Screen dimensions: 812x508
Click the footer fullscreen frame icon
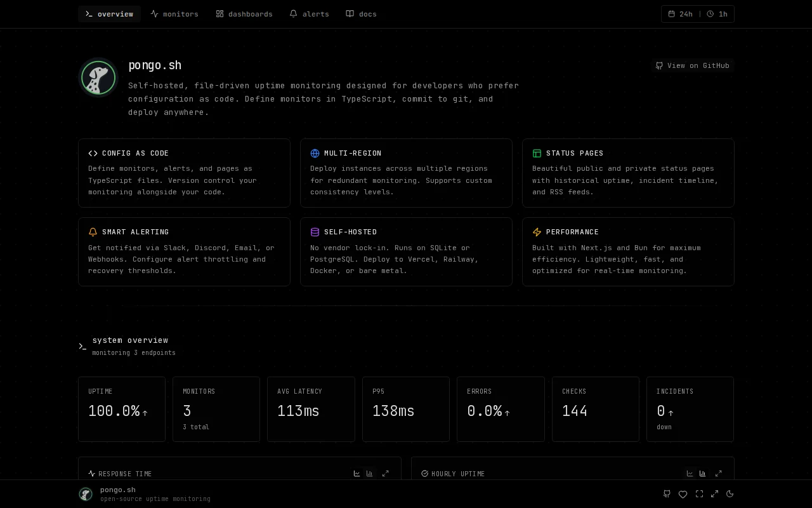(x=699, y=494)
